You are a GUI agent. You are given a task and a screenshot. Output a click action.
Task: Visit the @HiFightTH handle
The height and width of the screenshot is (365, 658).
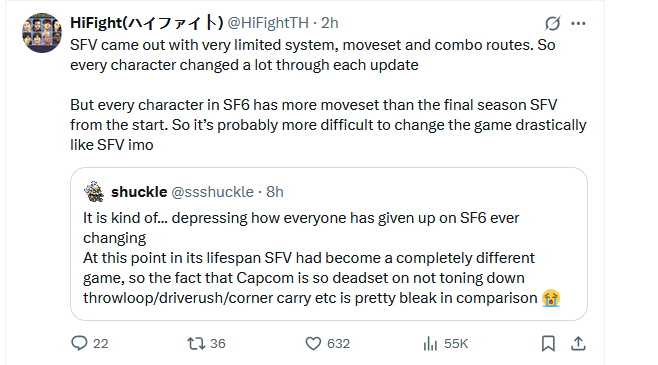pos(268,23)
